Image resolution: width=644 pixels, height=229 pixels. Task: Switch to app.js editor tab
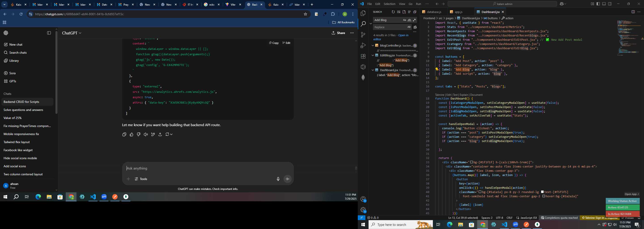click(x=459, y=12)
